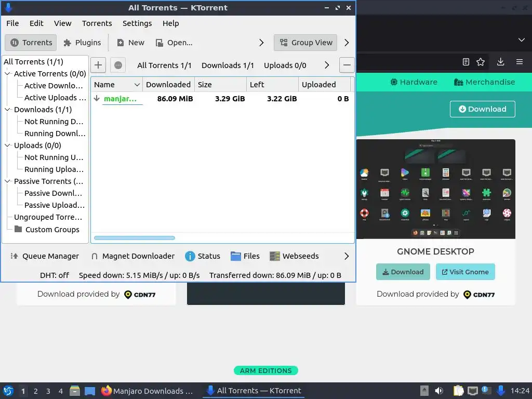Viewport: 532px width, 399px height.
Task: Click the horizontal scrollbar in torrent list
Action: pyautogui.click(x=135, y=238)
